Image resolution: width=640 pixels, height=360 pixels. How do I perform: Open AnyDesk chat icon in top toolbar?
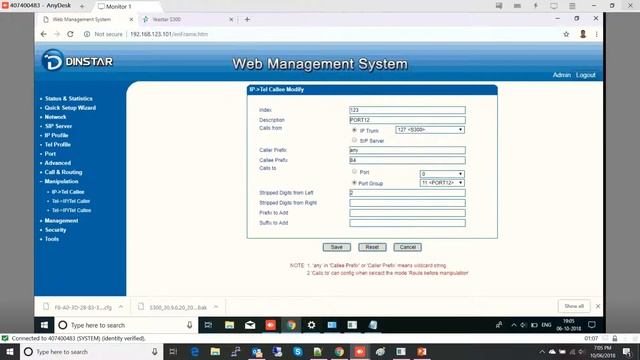tap(499, 6)
